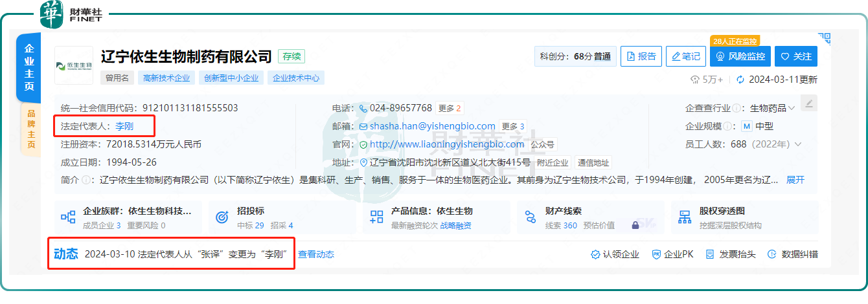This screenshot has height=304, width=868.
Task: Click the email address shasha.han@yishengbio.com
Action: [x=432, y=126]
